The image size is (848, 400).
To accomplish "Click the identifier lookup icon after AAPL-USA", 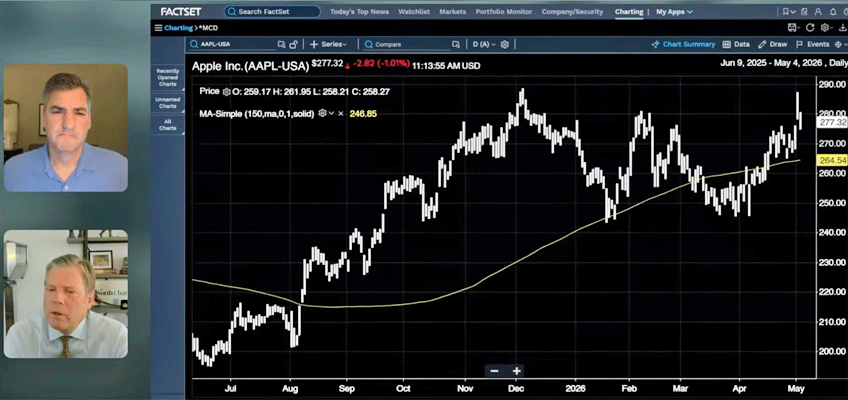I will [281, 44].
